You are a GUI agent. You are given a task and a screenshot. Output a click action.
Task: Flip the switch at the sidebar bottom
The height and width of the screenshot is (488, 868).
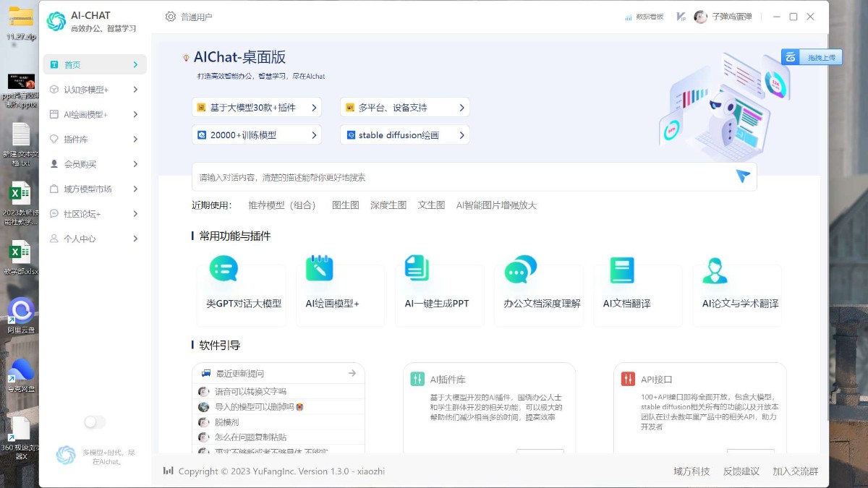(x=94, y=421)
